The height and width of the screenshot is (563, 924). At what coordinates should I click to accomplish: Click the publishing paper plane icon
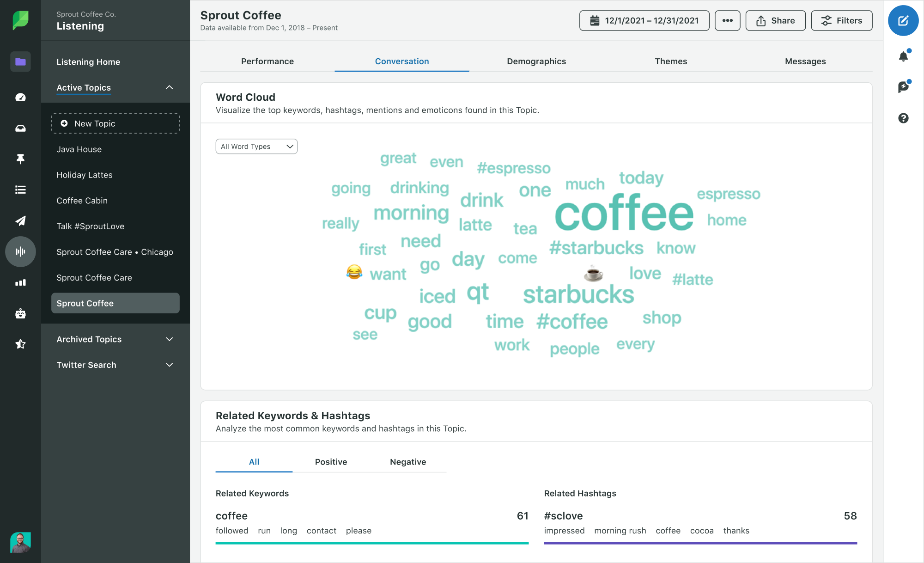(20, 220)
